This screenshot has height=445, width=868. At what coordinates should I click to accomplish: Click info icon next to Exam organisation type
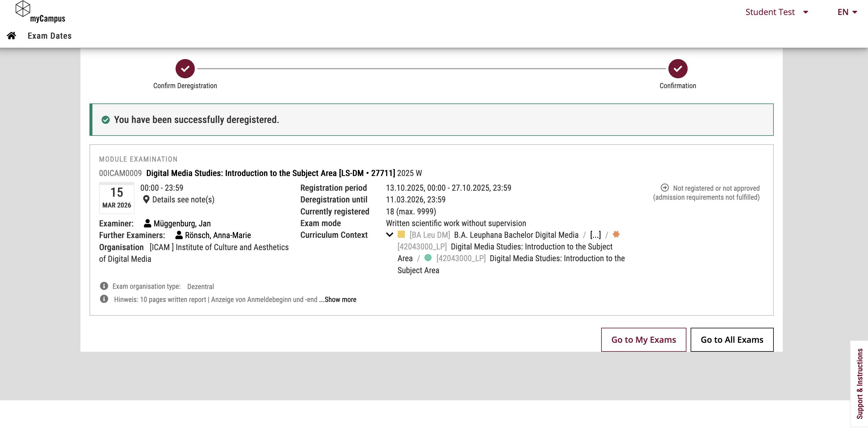[104, 286]
